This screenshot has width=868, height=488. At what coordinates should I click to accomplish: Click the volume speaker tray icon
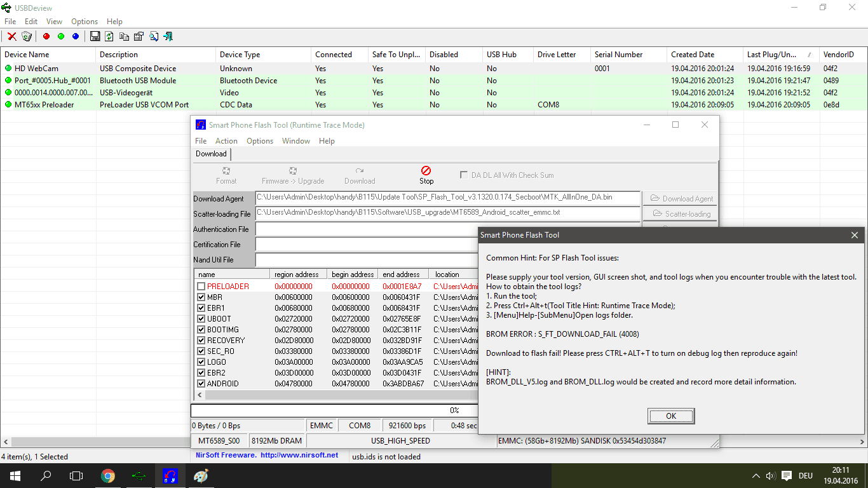771,475
